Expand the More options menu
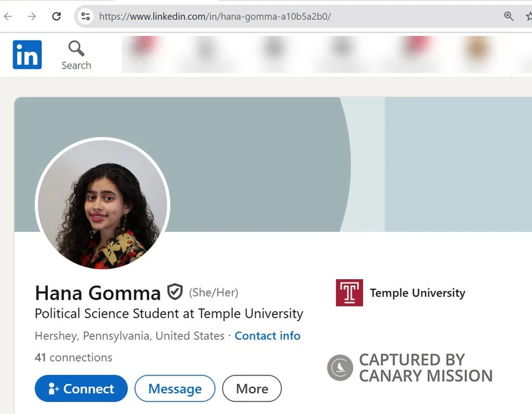Image resolution: width=532 pixels, height=414 pixels. pyautogui.click(x=251, y=389)
